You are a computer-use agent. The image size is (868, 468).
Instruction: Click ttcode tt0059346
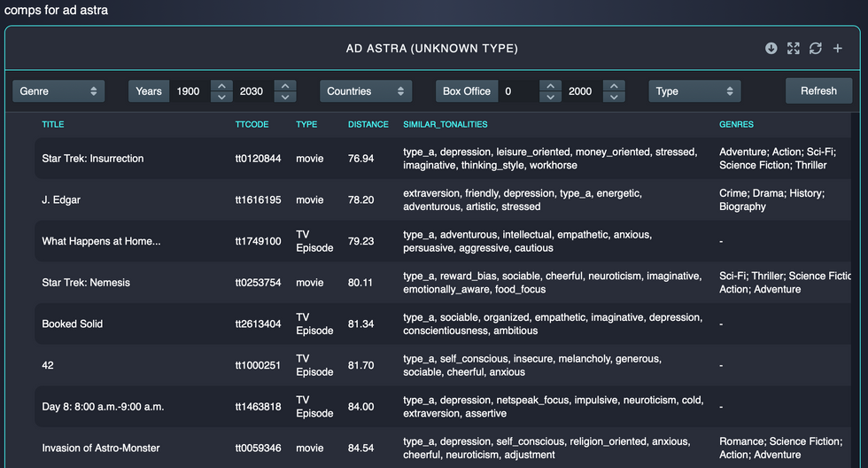258,448
